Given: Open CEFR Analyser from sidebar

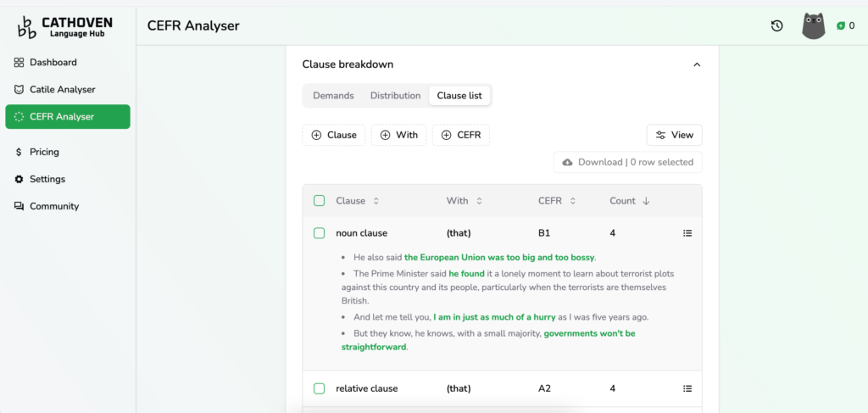Looking at the screenshot, I should (x=68, y=117).
